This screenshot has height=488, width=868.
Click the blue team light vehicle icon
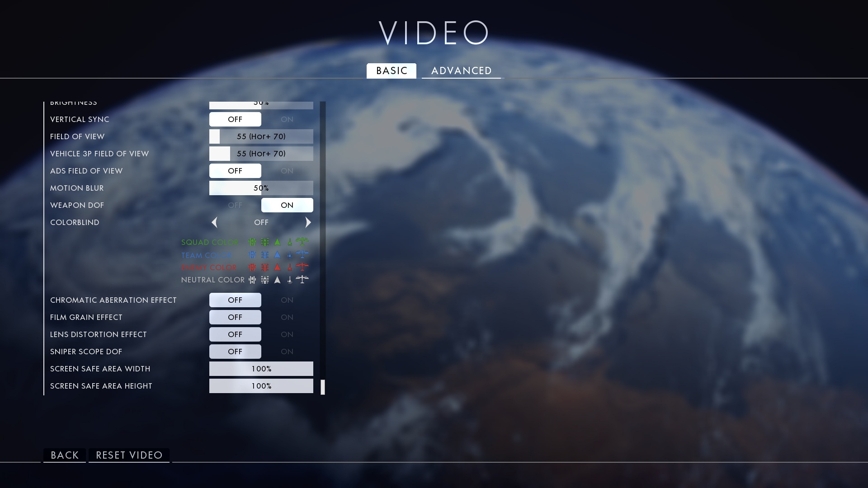[252, 255]
